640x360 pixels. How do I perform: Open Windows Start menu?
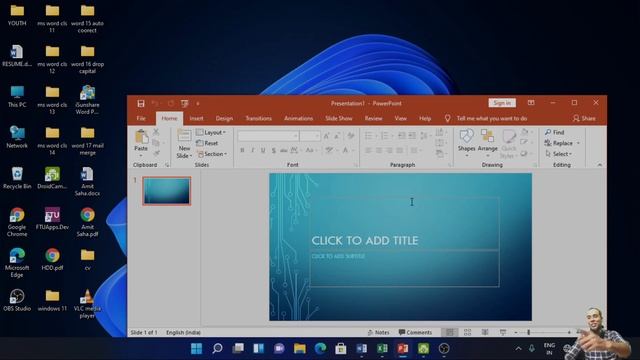tap(196, 349)
